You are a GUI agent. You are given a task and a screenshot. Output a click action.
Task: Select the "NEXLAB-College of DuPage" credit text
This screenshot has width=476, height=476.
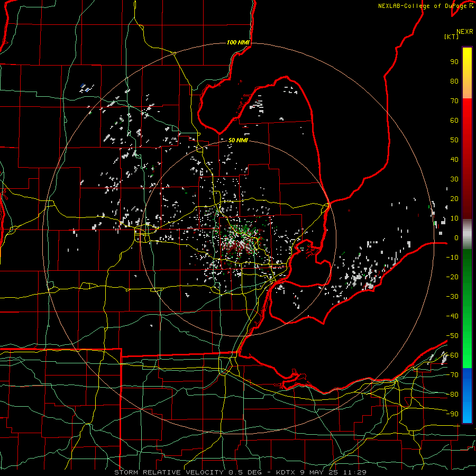point(423,6)
